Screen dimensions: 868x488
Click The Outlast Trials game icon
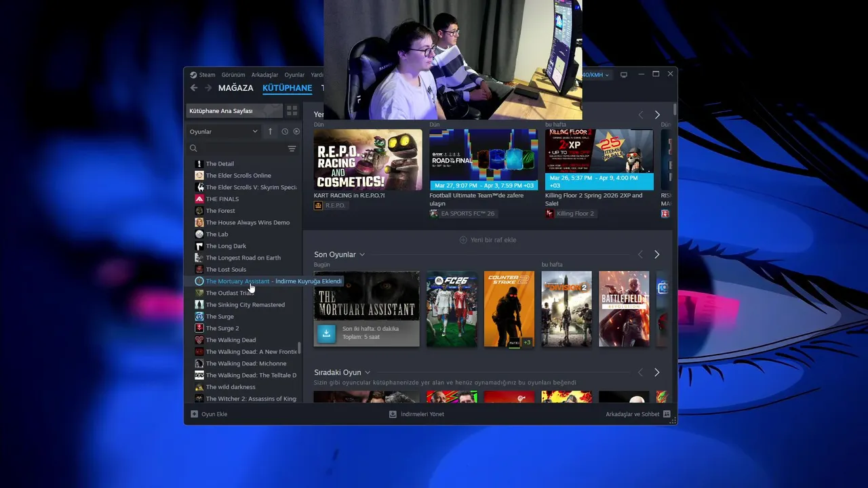click(x=199, y=293)
